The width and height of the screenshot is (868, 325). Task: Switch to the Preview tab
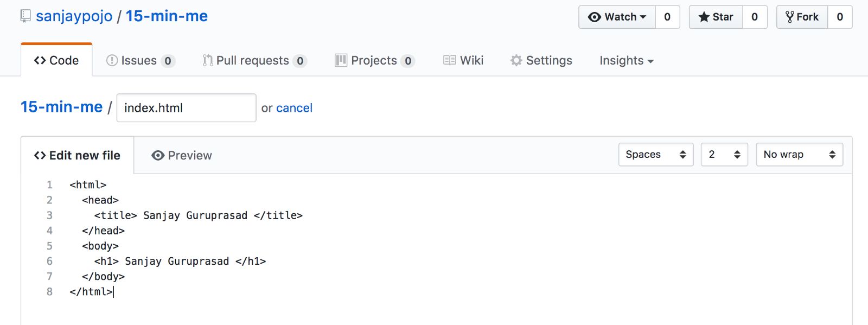coord(182,155)
